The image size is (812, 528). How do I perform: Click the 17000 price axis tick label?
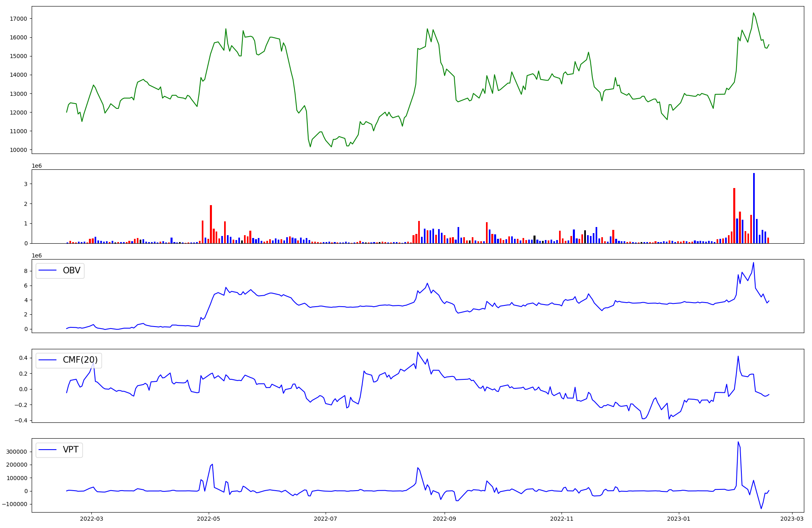tap(19, 19)
